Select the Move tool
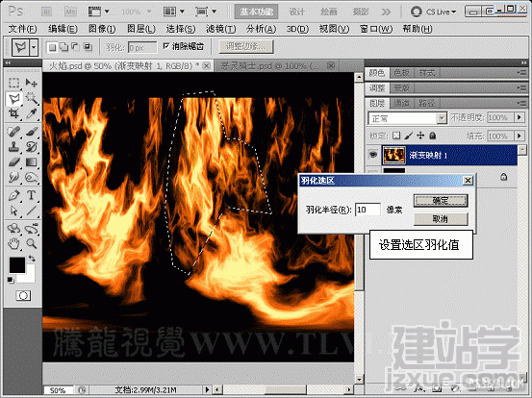Image resolution: width=532 pixels, height=398 pixels. pyautogui.click(x=31, y=83)
